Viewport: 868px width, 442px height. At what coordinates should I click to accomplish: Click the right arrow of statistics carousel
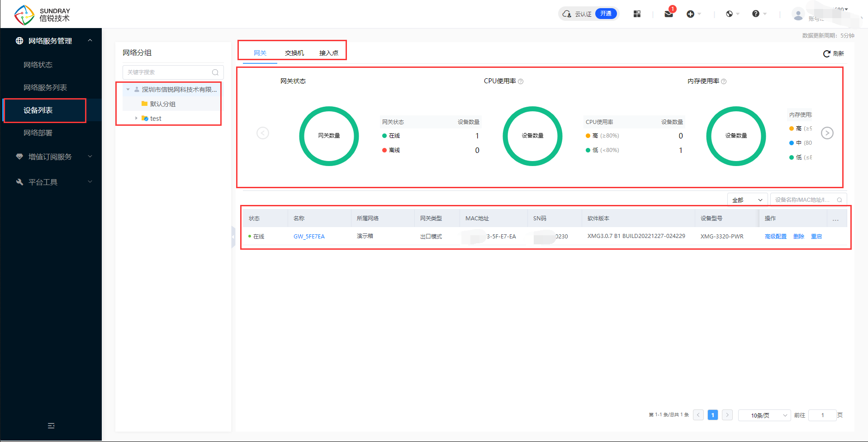point(827,133)
